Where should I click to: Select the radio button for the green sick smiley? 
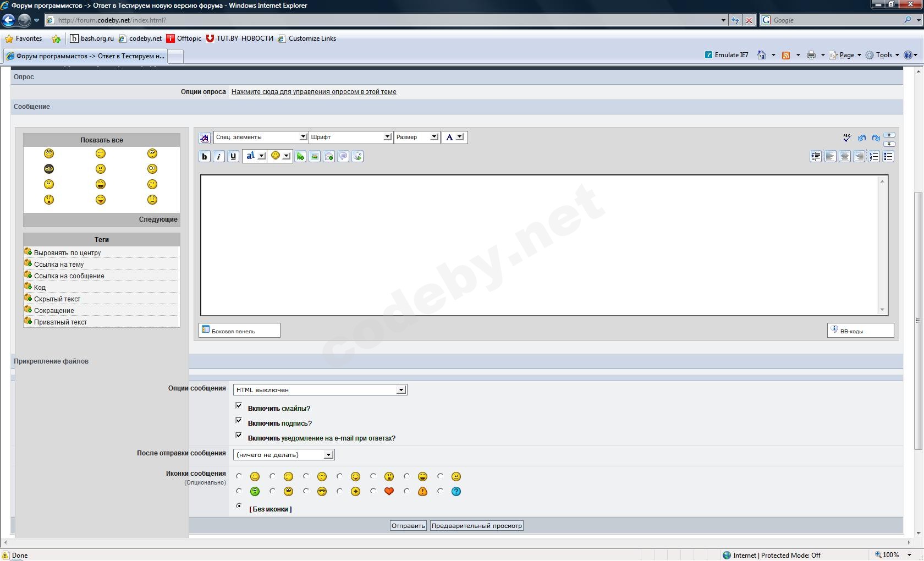point(239,491)
